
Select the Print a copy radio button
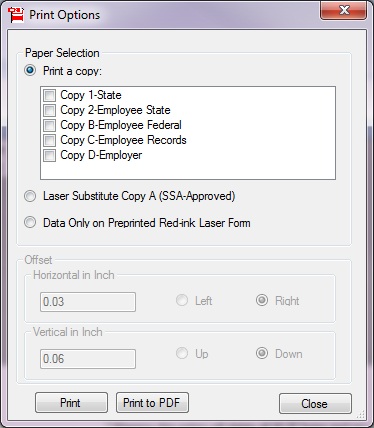pos(30,71)
